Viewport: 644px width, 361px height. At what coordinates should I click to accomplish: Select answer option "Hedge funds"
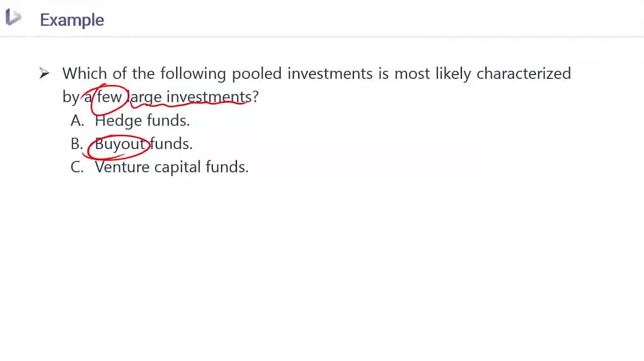click(x=142, y=121)
